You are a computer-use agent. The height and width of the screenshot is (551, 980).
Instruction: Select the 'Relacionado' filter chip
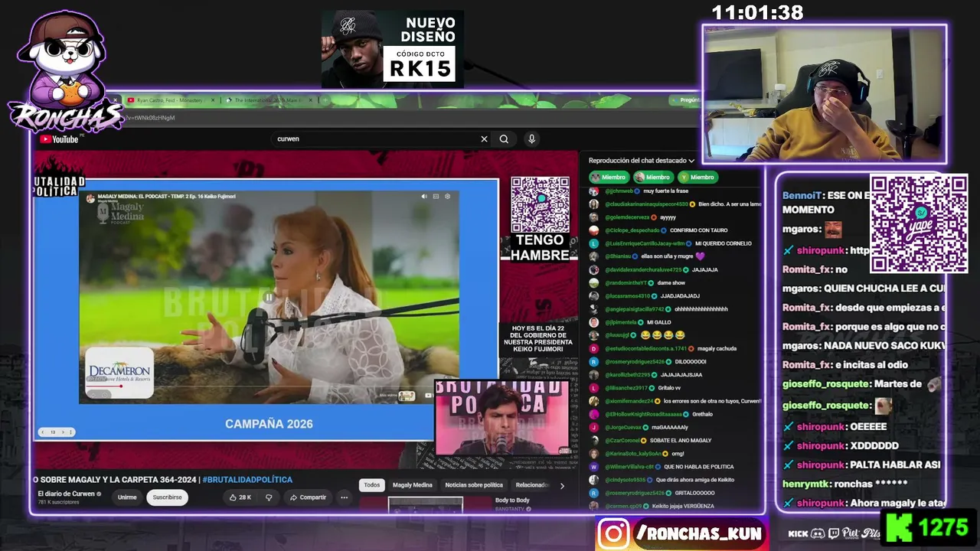[532, 485]
